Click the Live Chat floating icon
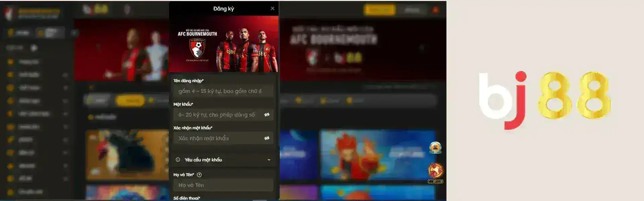The width and height of the screenshot is (644, 201). pos(435,147)
